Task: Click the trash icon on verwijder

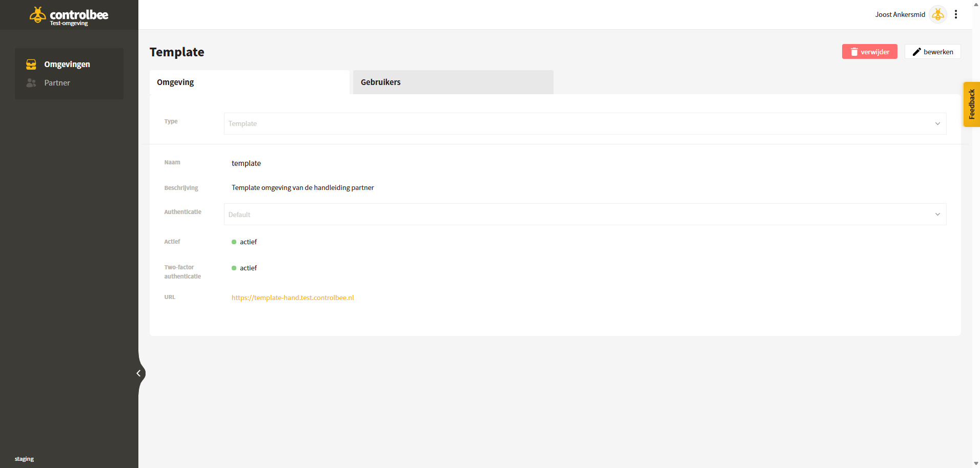Action: tap(854, 52)
